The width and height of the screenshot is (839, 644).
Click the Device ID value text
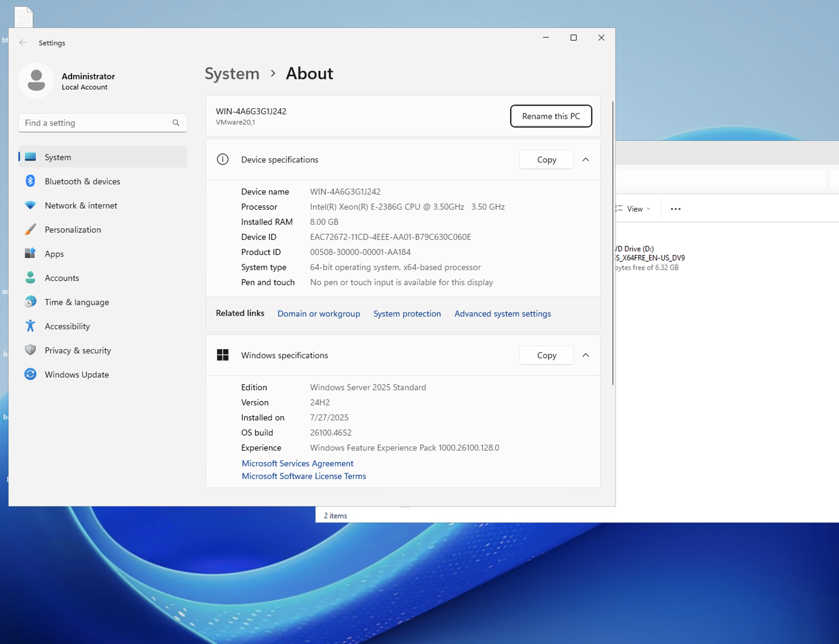pyautogui.click(x=390, y=237)
